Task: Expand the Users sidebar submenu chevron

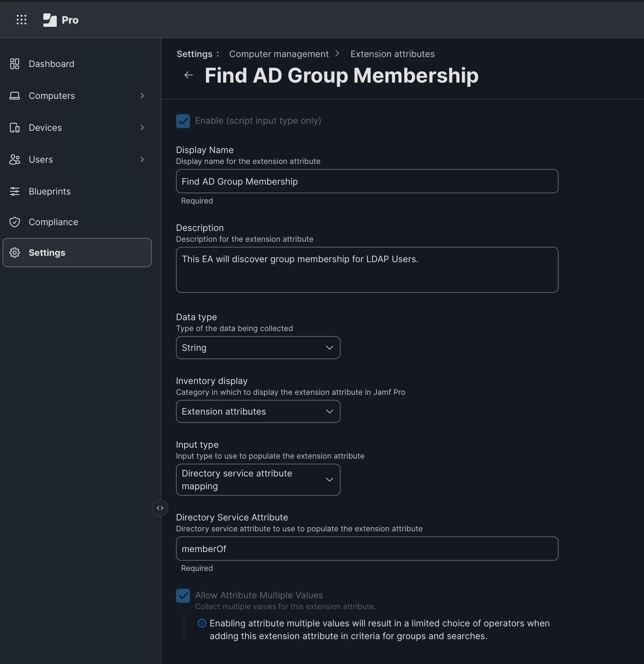Action: pos(142,159)
